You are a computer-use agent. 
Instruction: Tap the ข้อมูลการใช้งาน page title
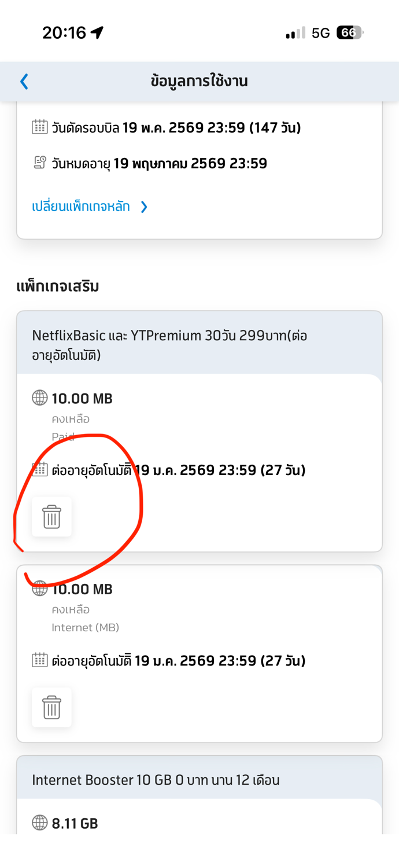(199, 81)
